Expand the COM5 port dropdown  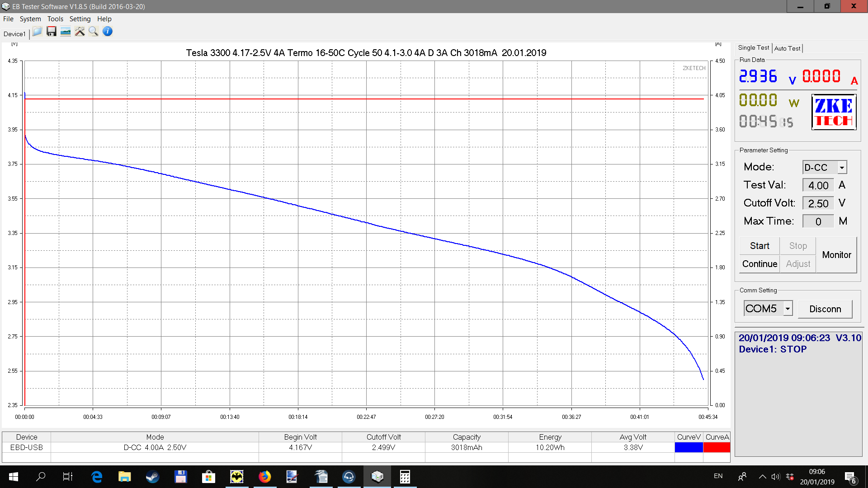pos(788,309)
